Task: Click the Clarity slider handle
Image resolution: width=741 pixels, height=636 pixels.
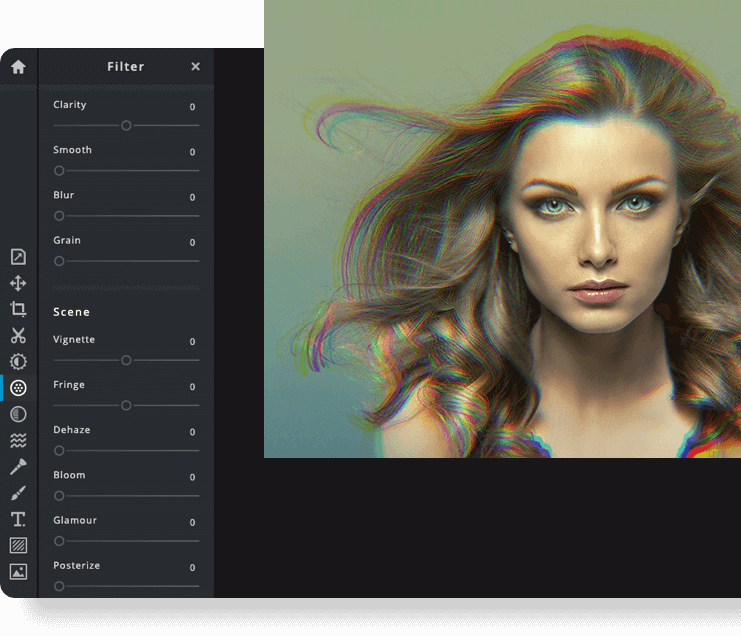Action: [126, 126]
